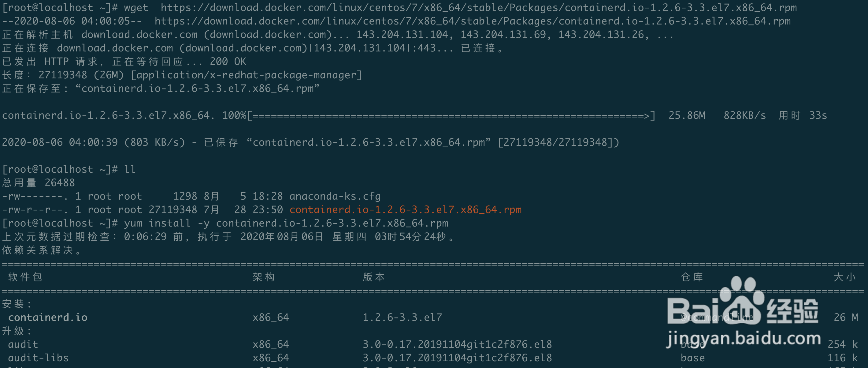The image size is (868, 368).
Task: Click the 828KB/s download speed text
Action: (x=745, y=115)
